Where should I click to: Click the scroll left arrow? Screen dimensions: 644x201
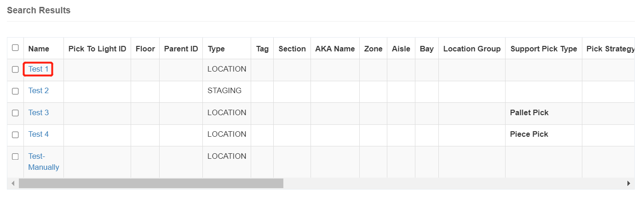[13, 184]
